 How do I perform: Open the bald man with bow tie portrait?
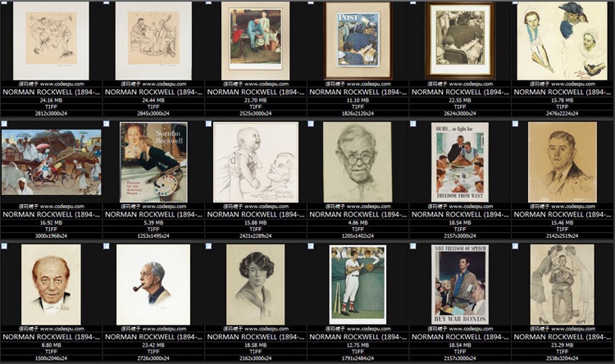coord(51,284)
